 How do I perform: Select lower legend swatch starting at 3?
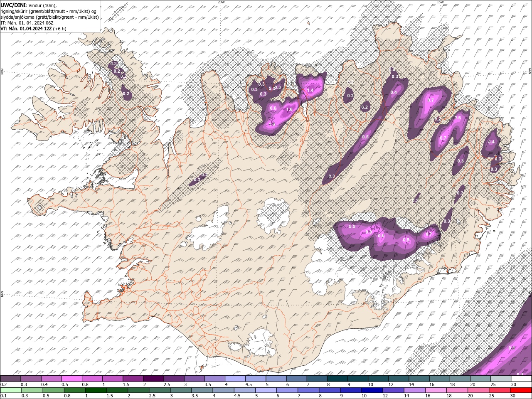point(181,390)
